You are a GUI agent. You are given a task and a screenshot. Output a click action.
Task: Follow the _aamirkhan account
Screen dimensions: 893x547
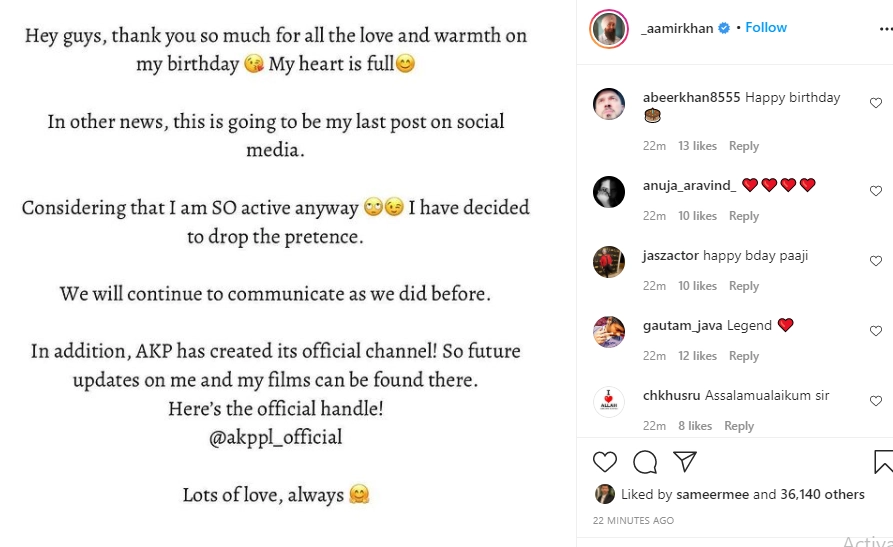coord(766,28)
